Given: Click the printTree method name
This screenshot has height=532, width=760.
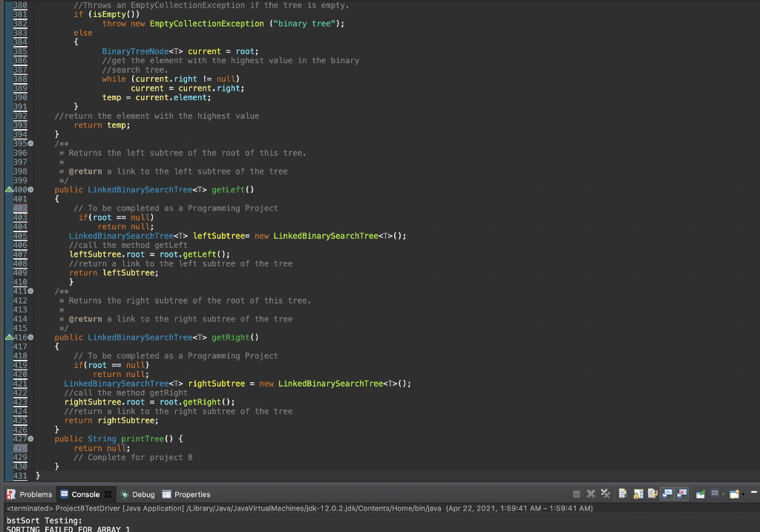Looking at the screenshot, I should coord(142,439).
